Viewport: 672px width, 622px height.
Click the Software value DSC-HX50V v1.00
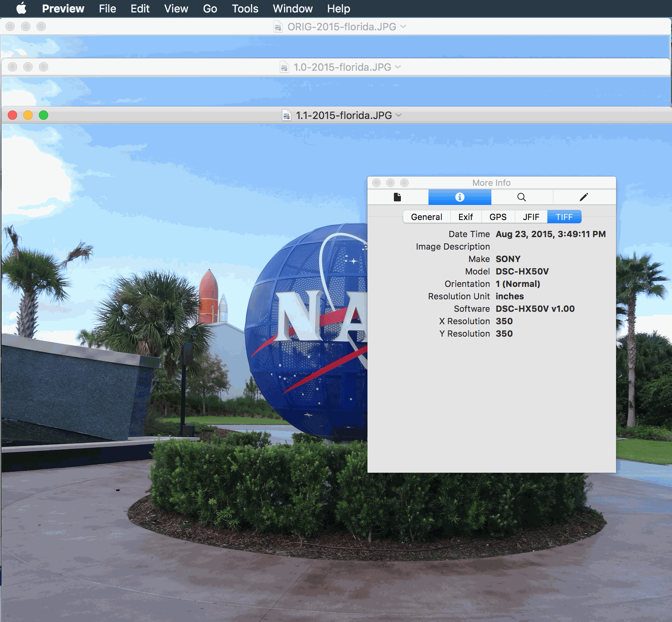pyautogui.click(x=535, y=309)
